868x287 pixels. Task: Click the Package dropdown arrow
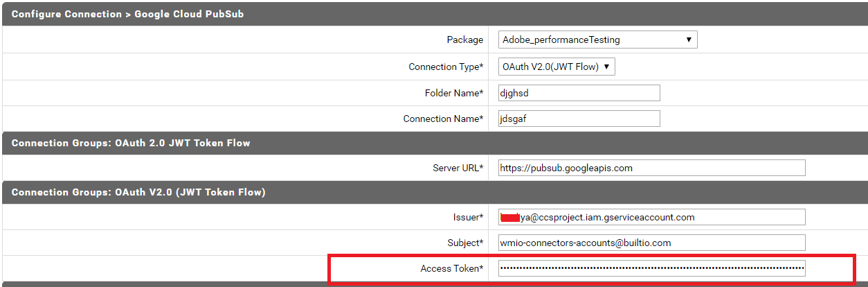[689, 40]
